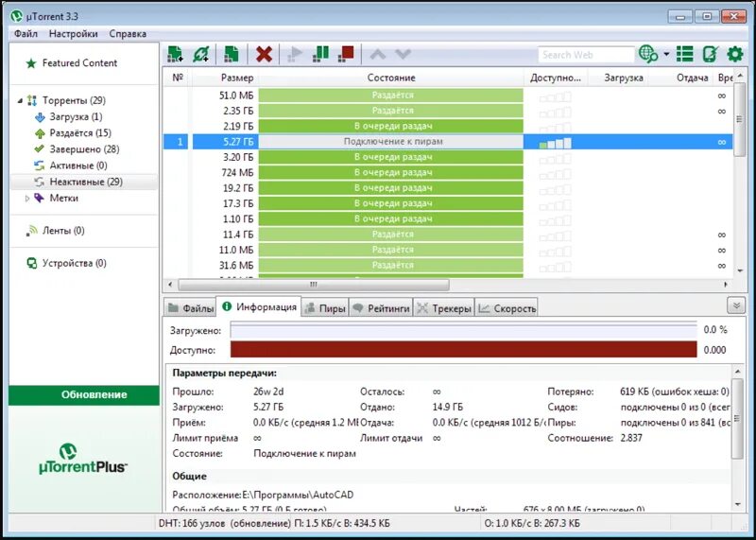Move torrent up the queue

(x=377, y=54)
